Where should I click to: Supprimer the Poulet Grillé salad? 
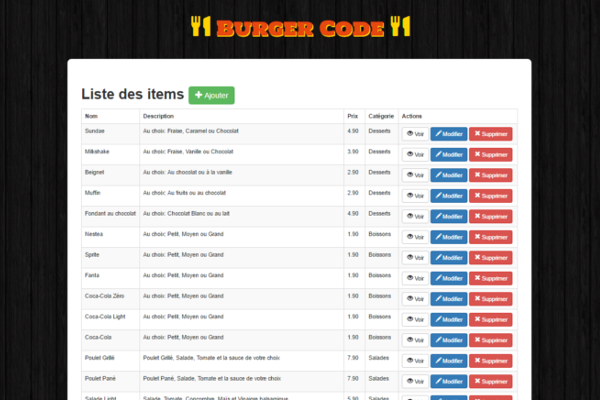click(490, 361)
